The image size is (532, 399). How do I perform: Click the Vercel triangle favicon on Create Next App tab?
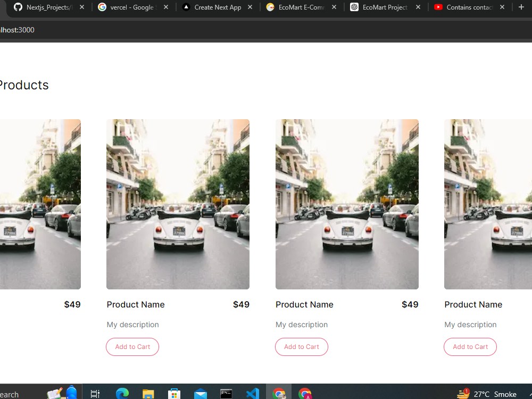click(186, 7)
